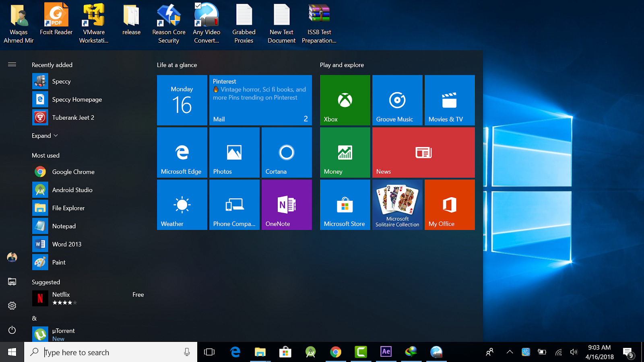Open the Action Center notifications
Viewport: 644px width, 362px height.
628,353
